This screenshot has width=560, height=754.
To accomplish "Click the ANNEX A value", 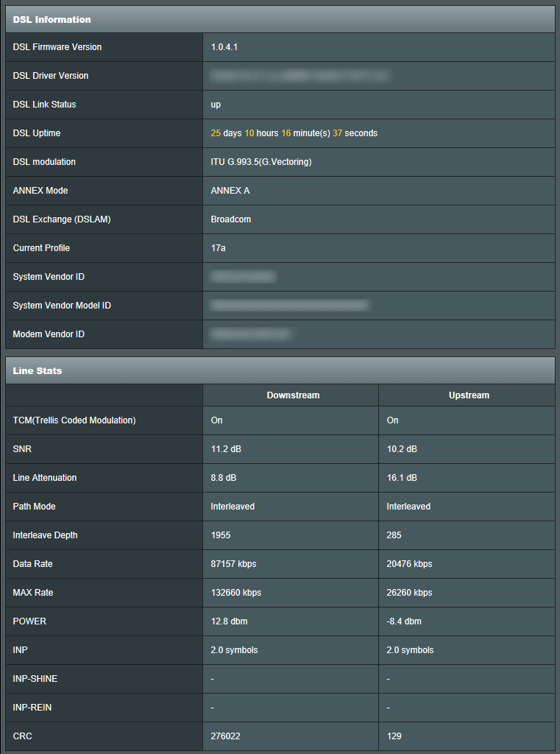I will point(230,191).
